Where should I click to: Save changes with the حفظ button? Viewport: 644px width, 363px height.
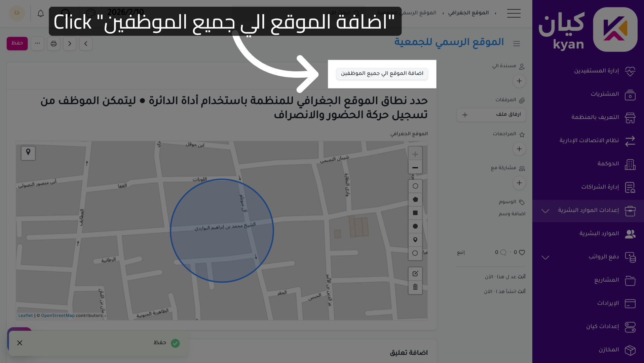[17, 43]
